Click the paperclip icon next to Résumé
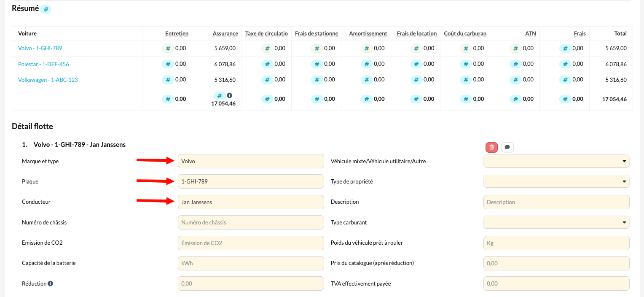Viewport: 644px width, 297px height. (46, 9)
